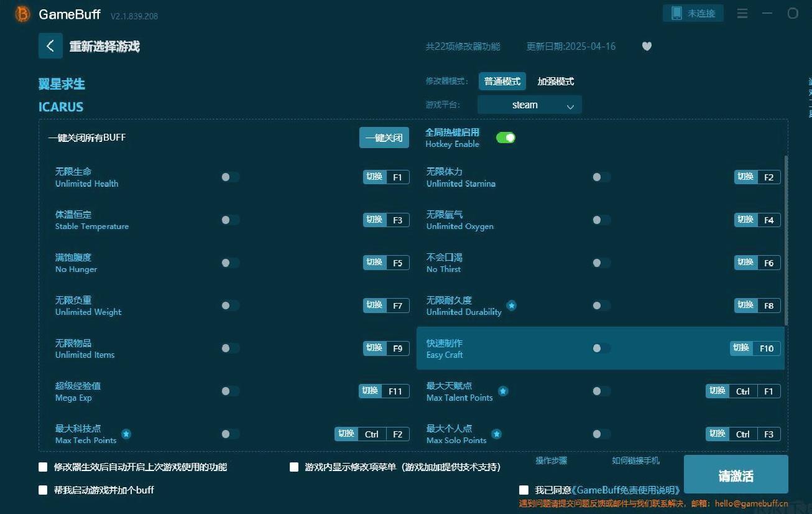Toggle Max Talent Points switch
The image size is (812, 514).
click(x=601, y=391)
